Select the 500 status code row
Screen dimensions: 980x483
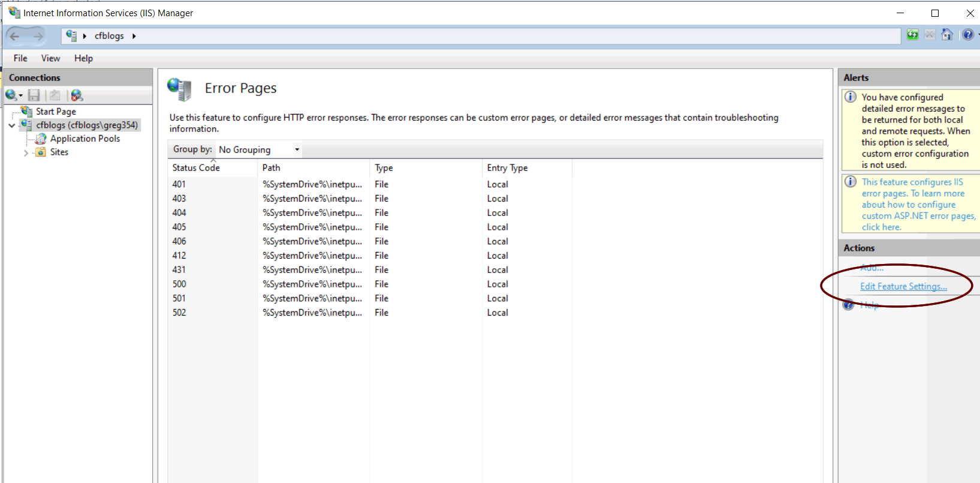tap(370, 284)
